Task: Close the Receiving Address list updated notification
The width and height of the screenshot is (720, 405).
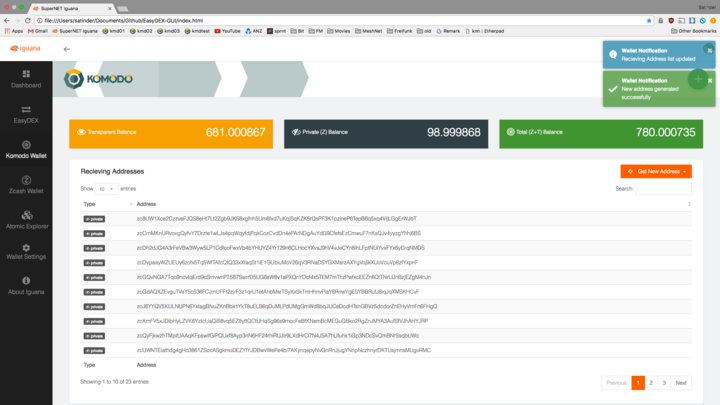Action: point(709,51)
